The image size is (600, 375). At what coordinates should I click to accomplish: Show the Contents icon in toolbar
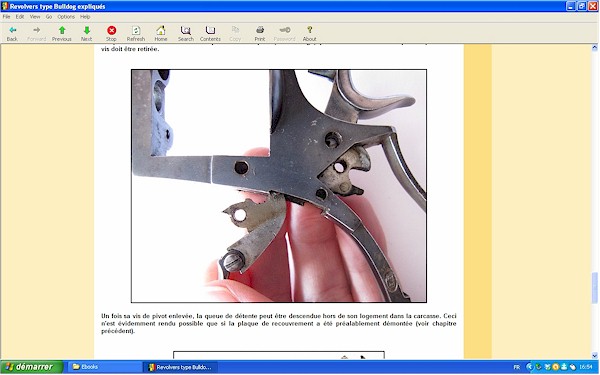(x=210, y=30)
